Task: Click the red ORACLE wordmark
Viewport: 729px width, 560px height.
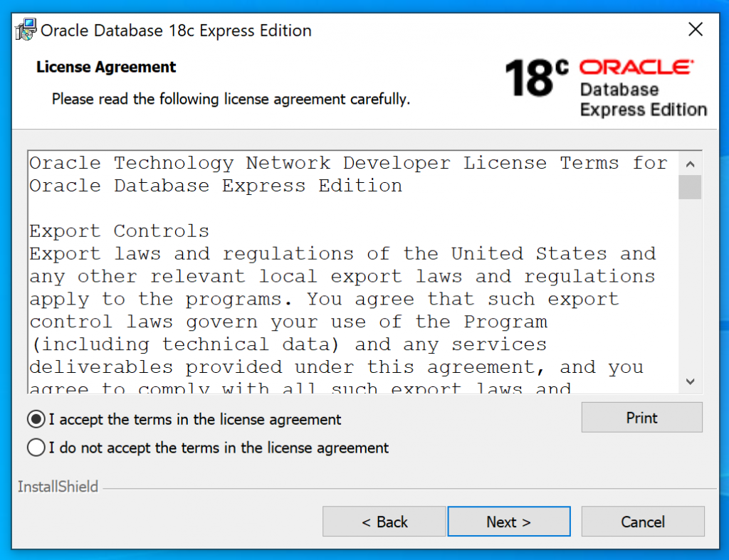Action: click(x=636, y=68)
